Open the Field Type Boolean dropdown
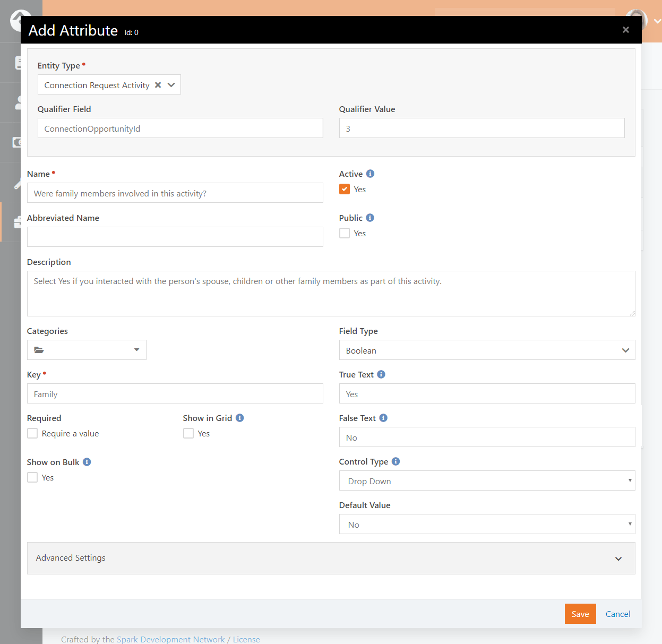This screenshot has height=644, width=662. point(487,350)
